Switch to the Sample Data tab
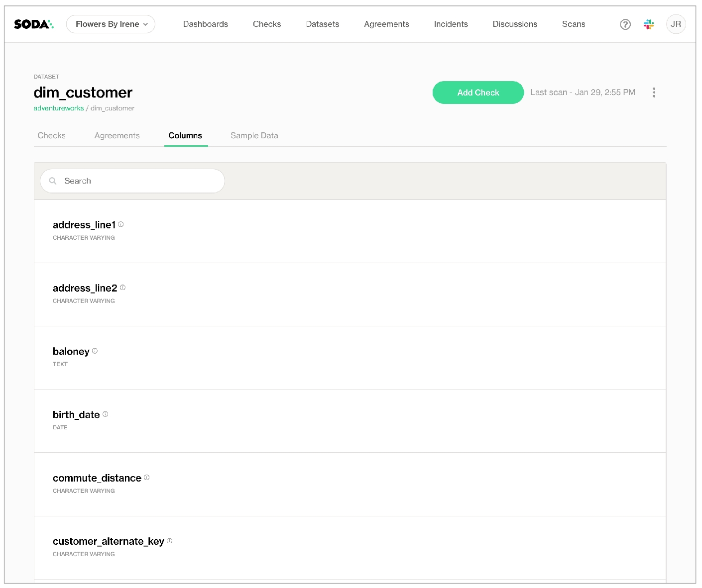Image resolution: width=702 pixels, height=588 pixels. coord(254,136)
